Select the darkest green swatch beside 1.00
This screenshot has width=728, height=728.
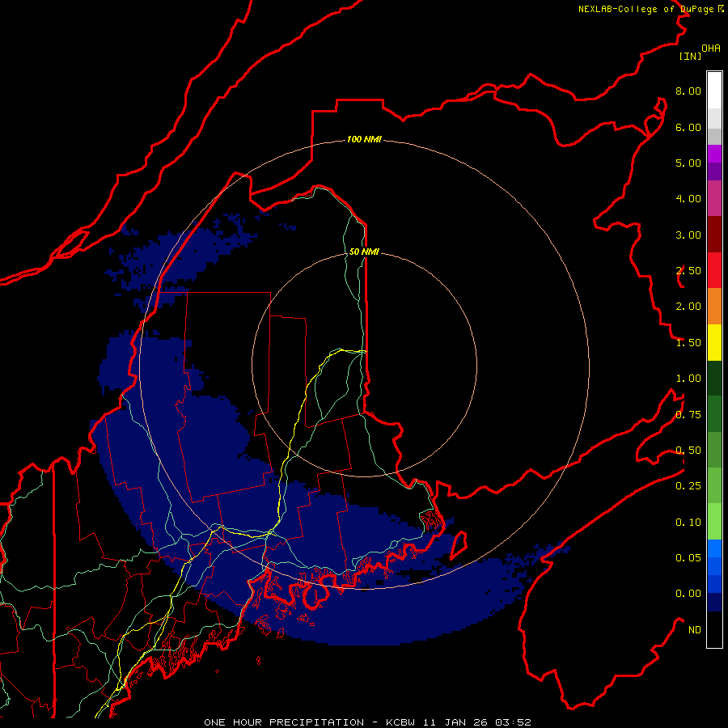714,378
